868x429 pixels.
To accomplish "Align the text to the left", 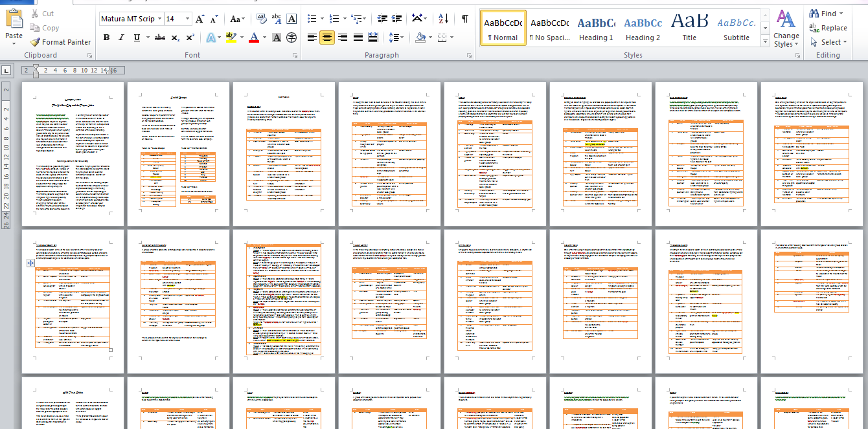I will [312, 38].
